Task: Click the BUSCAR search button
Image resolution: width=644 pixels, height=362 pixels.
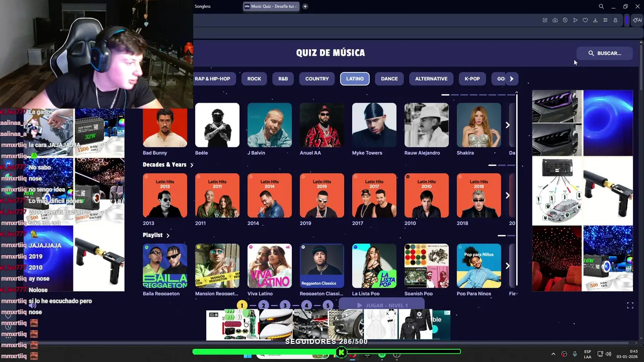Action: tap(605, 53)
